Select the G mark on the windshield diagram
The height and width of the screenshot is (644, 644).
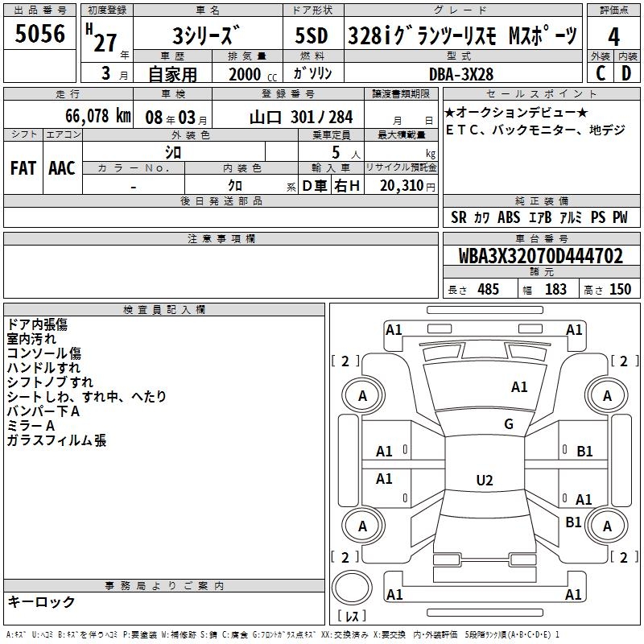coord(509,424)
